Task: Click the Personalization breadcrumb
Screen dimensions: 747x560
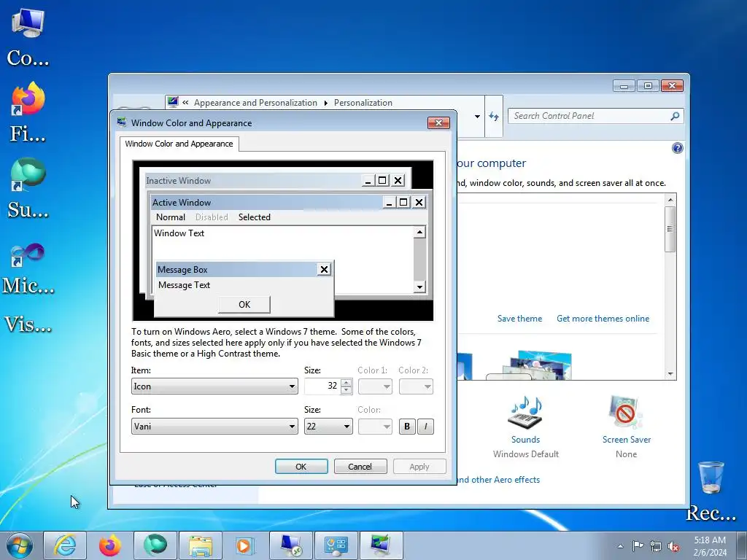Action: point(363,103)
